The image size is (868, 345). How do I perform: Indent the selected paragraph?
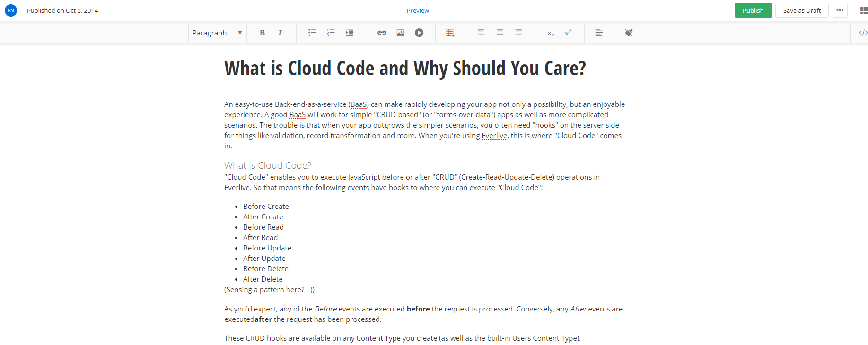[350, 33]
